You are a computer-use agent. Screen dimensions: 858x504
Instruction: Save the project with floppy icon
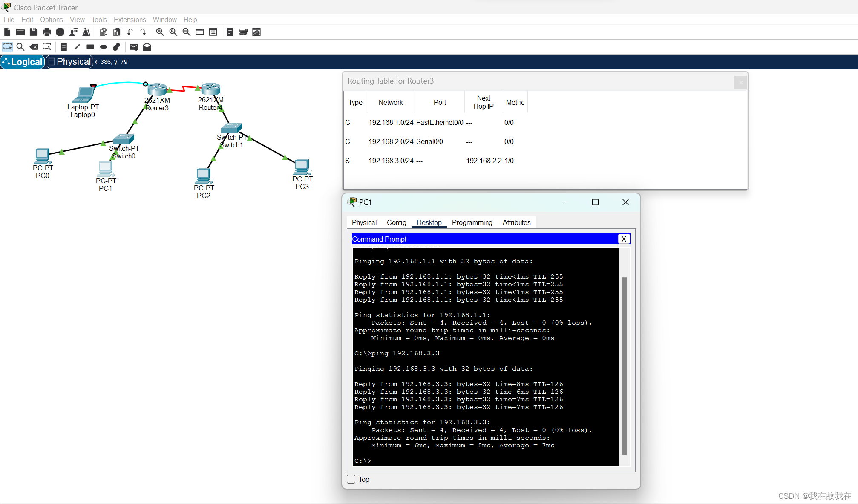point(34,32)
